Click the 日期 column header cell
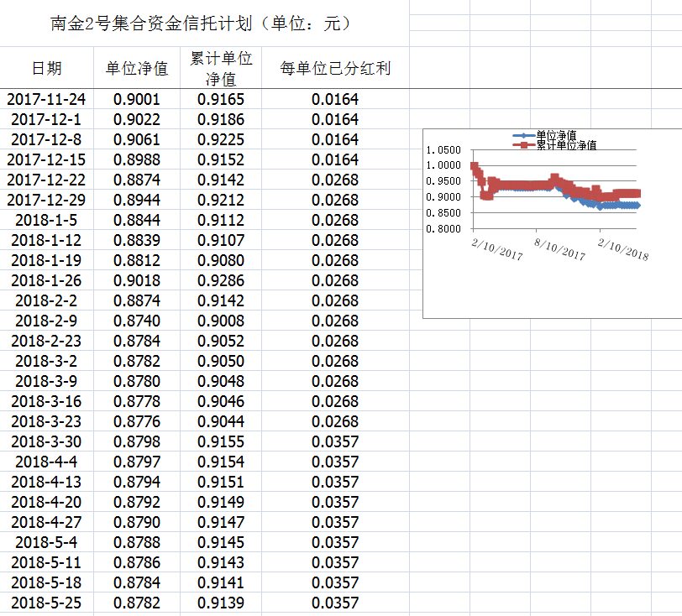The width and height of the screenshot is (682, 616). pyautogui.click(x=47, y=68)
